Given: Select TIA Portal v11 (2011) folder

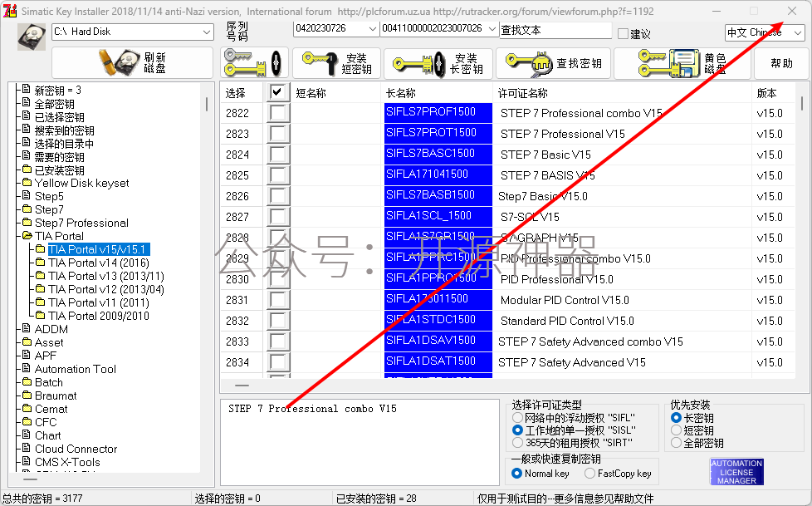Looking at the screenshot, I should (99, 302).
